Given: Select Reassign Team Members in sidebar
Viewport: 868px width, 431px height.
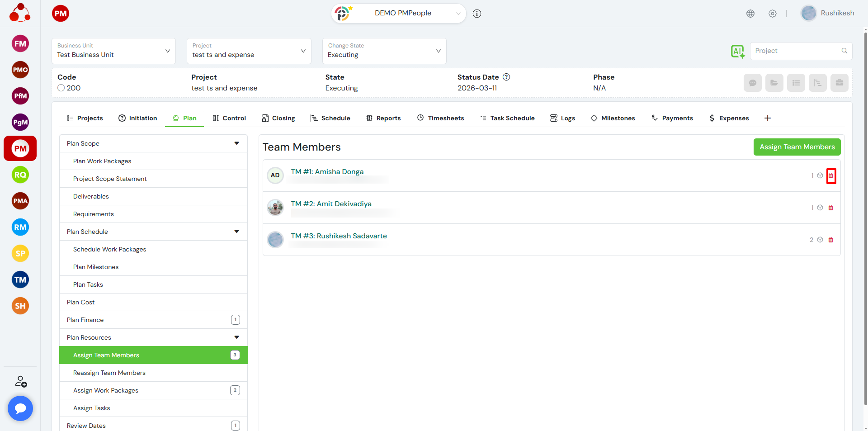Looking at the screenshot, I should (109, 373).
